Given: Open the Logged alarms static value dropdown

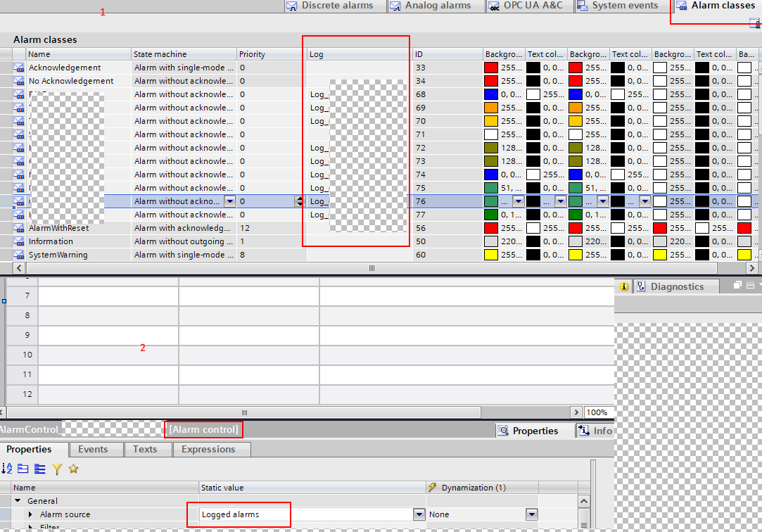Looking at the screenshot, I should pyautogui.click(x=419, y=514).
